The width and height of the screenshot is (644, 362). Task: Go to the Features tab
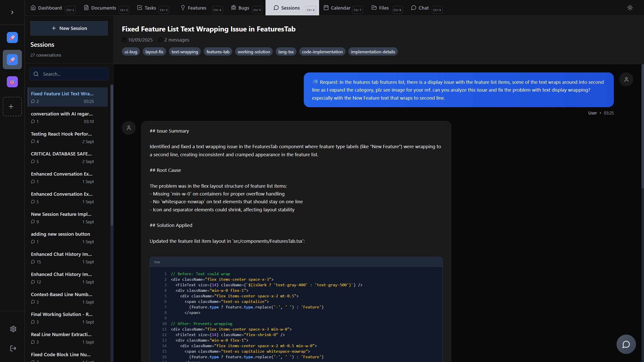pyautogui.click(x=193, y=8)
